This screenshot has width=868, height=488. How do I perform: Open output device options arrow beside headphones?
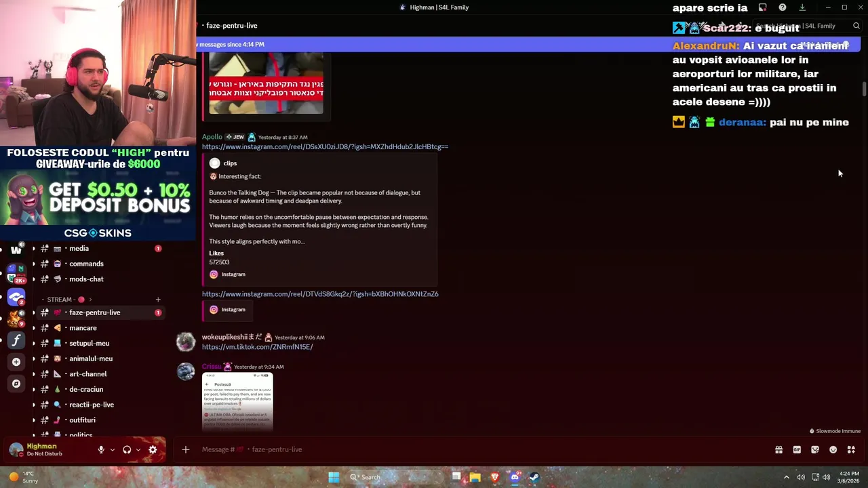[x=138, y=449]
